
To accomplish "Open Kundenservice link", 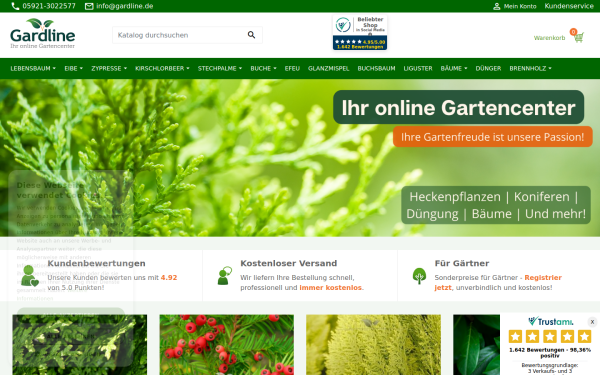I will pos(569,6).
